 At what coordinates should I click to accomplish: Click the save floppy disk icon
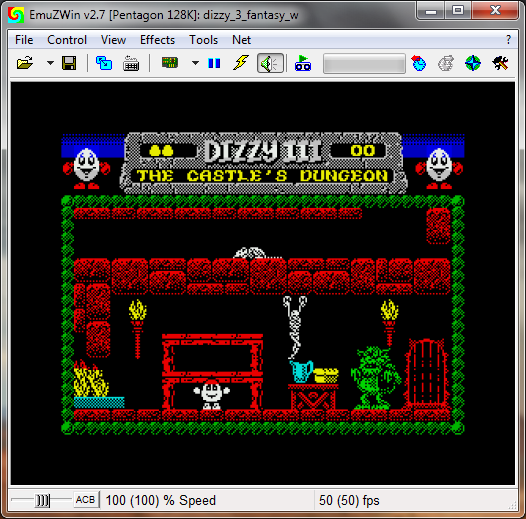click(69, 63)
